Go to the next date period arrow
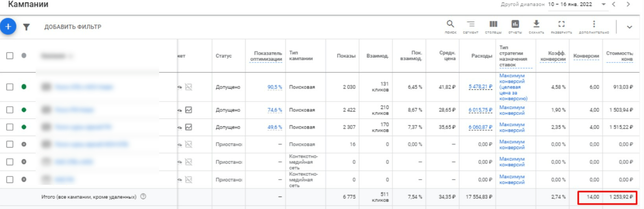 (628, 4)
